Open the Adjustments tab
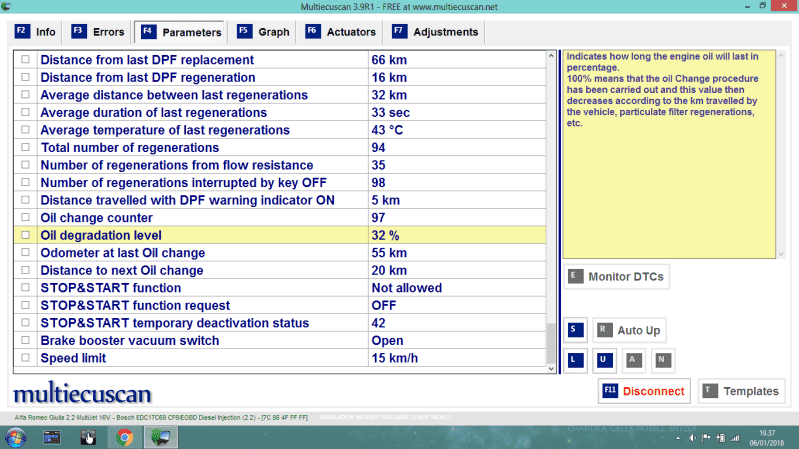Viewport: 799px width, 449px height. (436, 32)
